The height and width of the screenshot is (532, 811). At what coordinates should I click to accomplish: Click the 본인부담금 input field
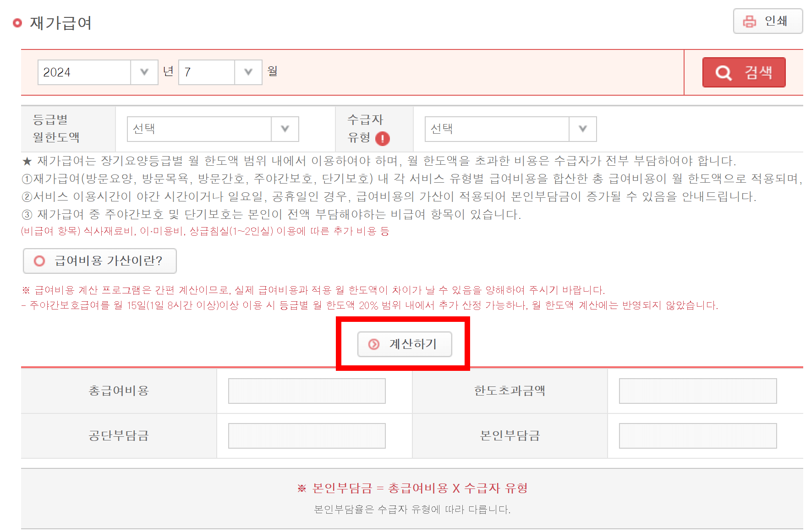tap(697, 435)
